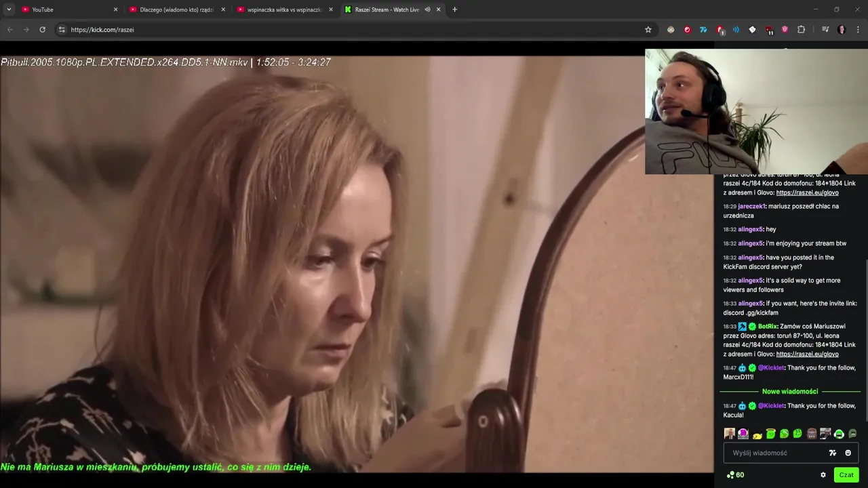Insert the dim grey-green blob emote
The image size is (868, 488).
pyautogui.click(x=852, y=434)
